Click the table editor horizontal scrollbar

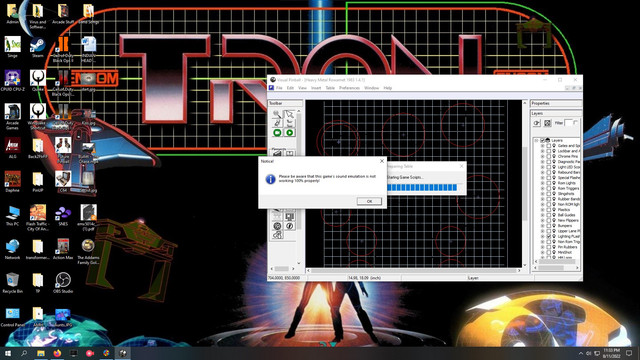[x=413, y=270]
